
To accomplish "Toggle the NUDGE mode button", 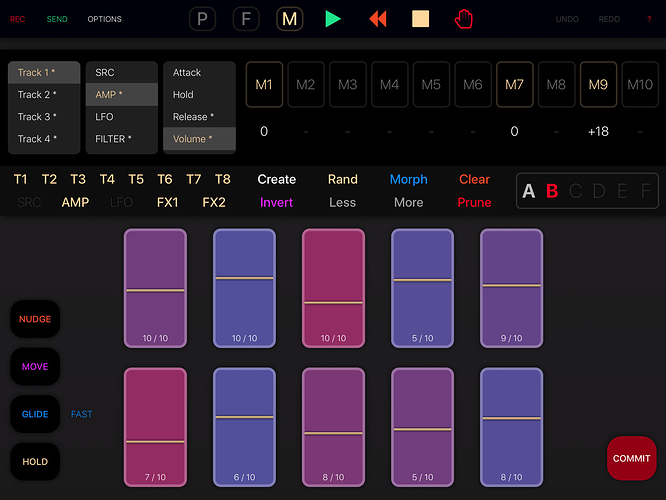I will pyautogui.click(x=35, y=319).
